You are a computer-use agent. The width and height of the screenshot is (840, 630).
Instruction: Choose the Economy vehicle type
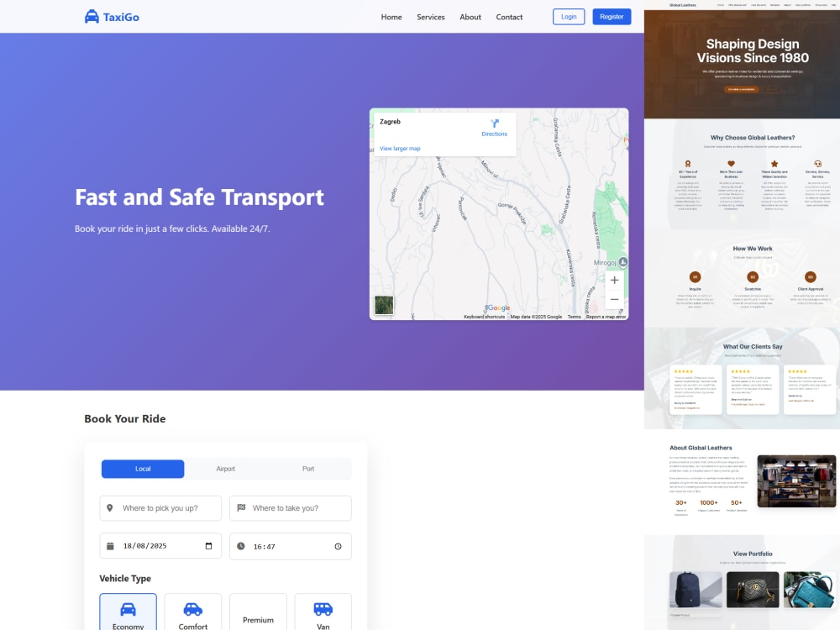(x=128, y=612)
